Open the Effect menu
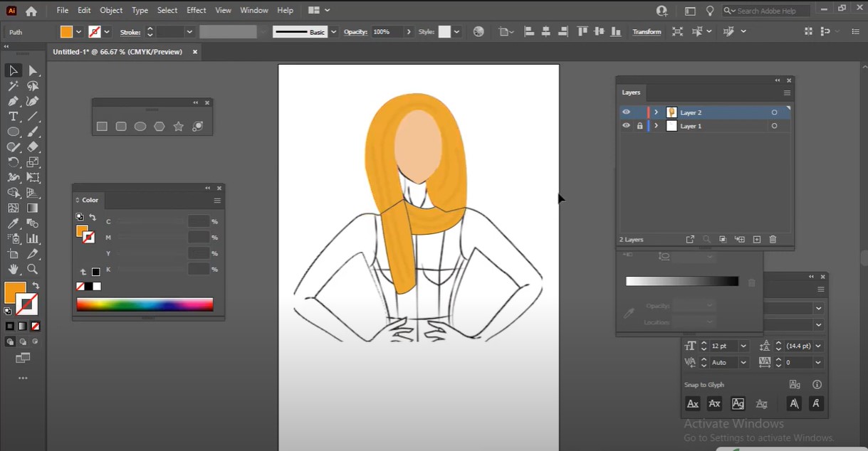868x451 pixels. pyautogui.click(x=197, y=11)
